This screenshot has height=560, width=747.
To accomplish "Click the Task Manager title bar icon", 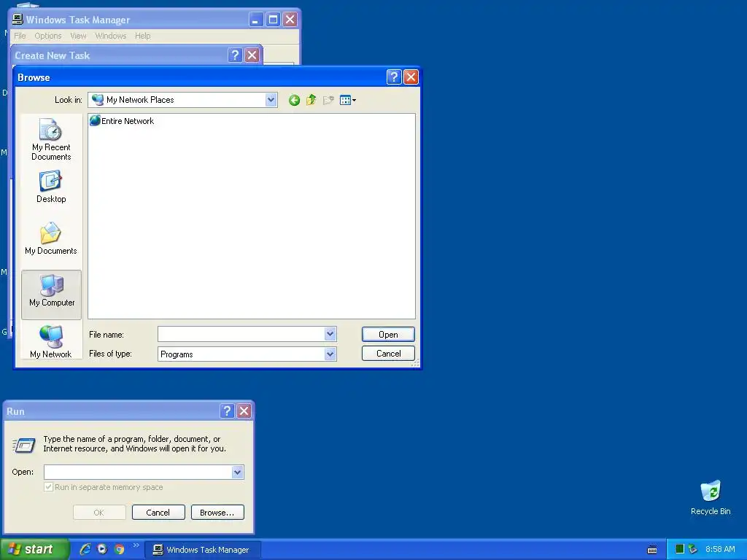I will point(18,19).
